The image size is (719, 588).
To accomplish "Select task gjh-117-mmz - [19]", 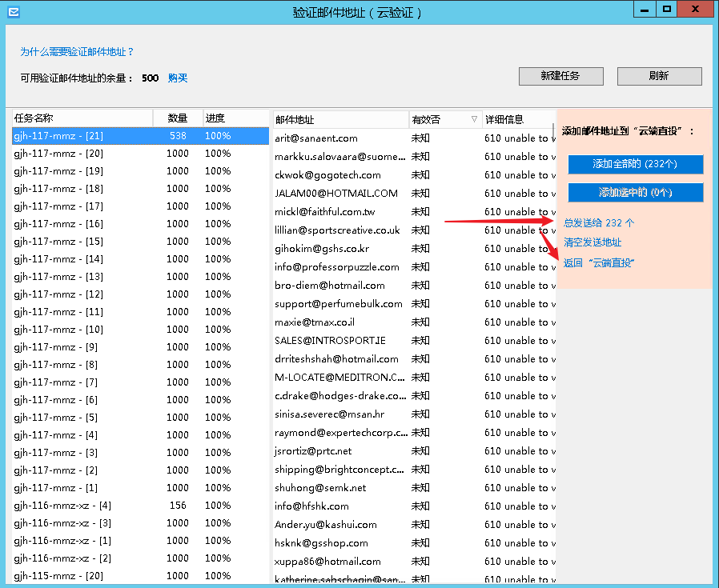I will click(140, 171).
